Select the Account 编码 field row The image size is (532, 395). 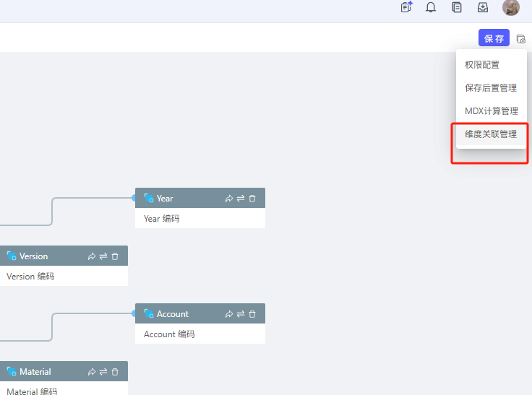click(200, 334)
